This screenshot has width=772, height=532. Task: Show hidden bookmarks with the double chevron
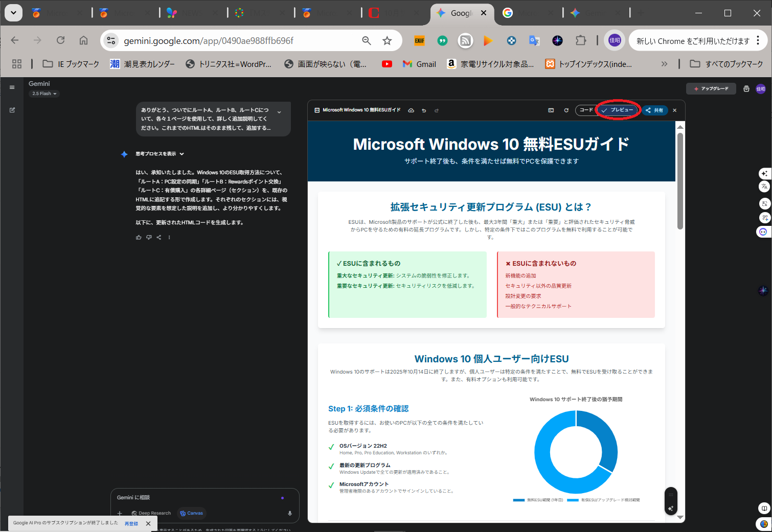[664, 64]
